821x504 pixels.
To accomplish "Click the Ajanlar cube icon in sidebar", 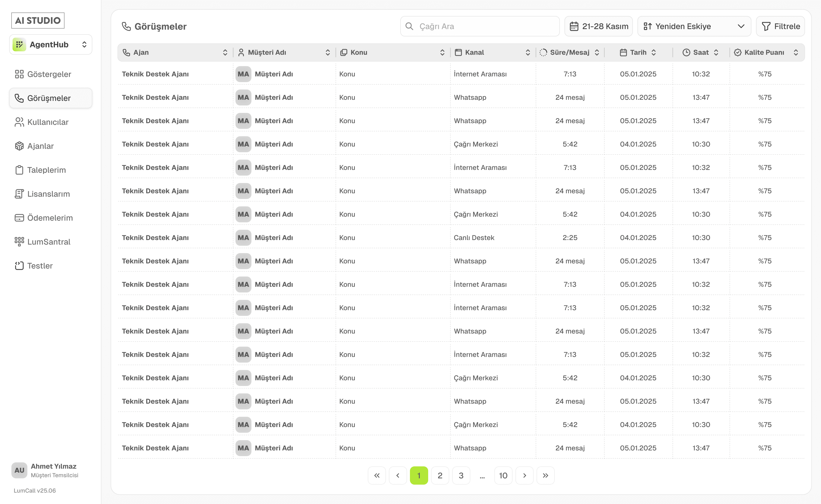I will [19, 146].
